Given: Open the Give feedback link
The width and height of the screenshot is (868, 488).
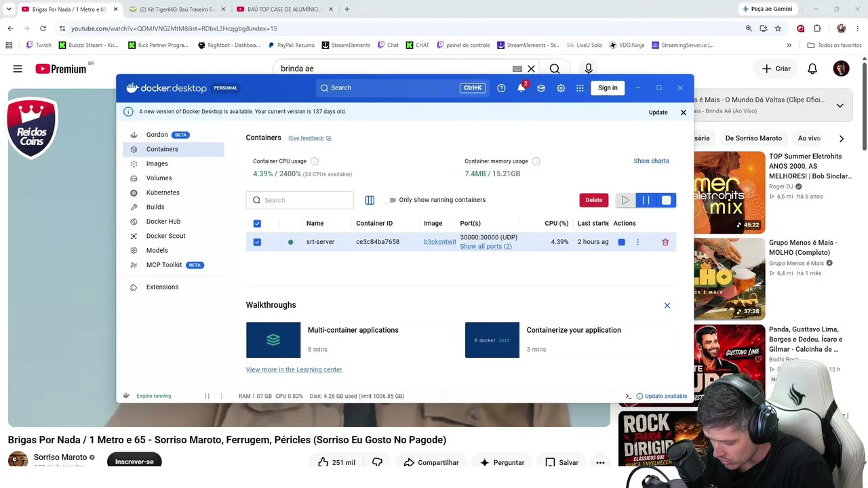Looking at the screenshot, I should pyautogui.click(x=309, y=138).
